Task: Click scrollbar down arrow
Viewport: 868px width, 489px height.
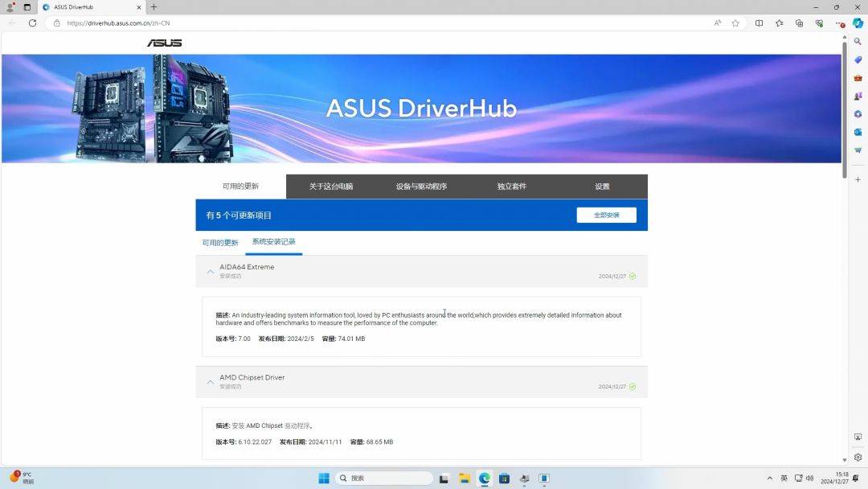Action: pyautogui.click(x=844, y=460)
